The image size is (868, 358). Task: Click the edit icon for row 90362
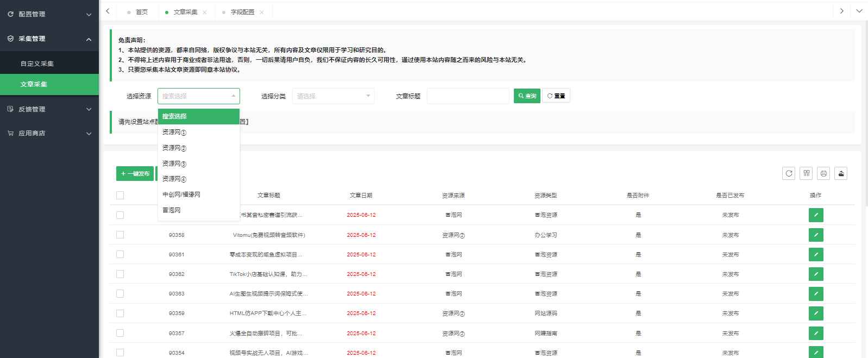pos(816,274)
